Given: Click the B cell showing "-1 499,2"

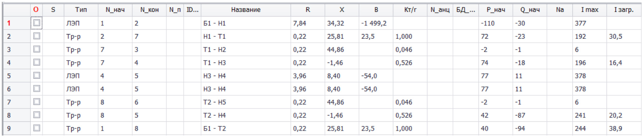Looking at the screenshot, I should 374,23.
